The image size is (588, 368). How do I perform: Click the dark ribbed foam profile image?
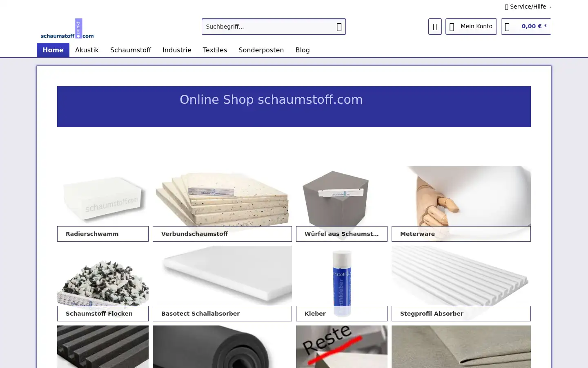[x=103, y=347]
